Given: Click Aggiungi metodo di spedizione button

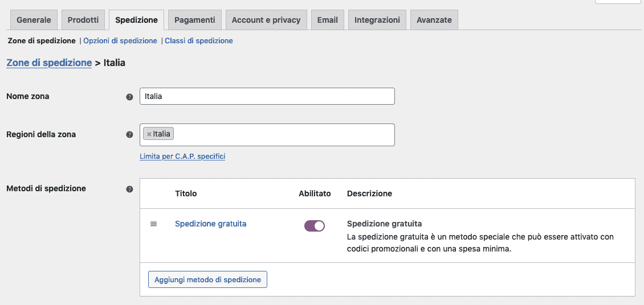Looking at the screenshot, I should [207, 279].
